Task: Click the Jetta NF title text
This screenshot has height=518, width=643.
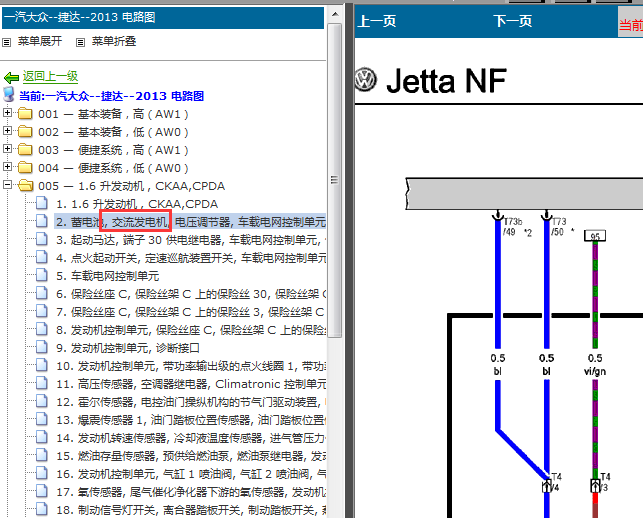Action: [x=446, y=81]
